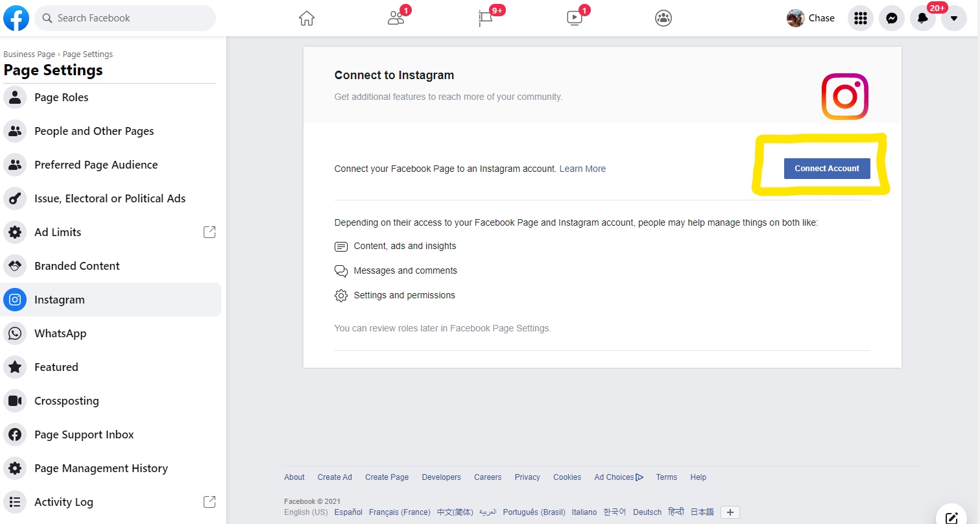Click the Issue, Electoral or Political Ads guitar icon

(15, 198)
